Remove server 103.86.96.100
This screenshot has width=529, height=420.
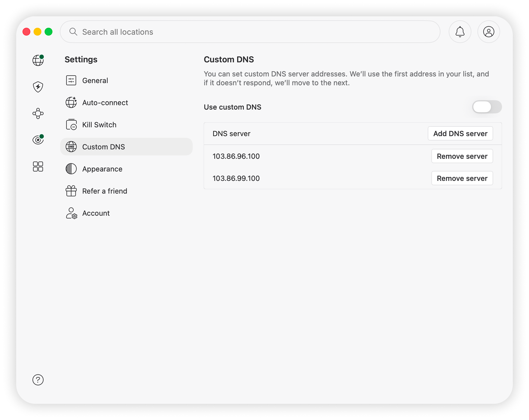point(462,156)
